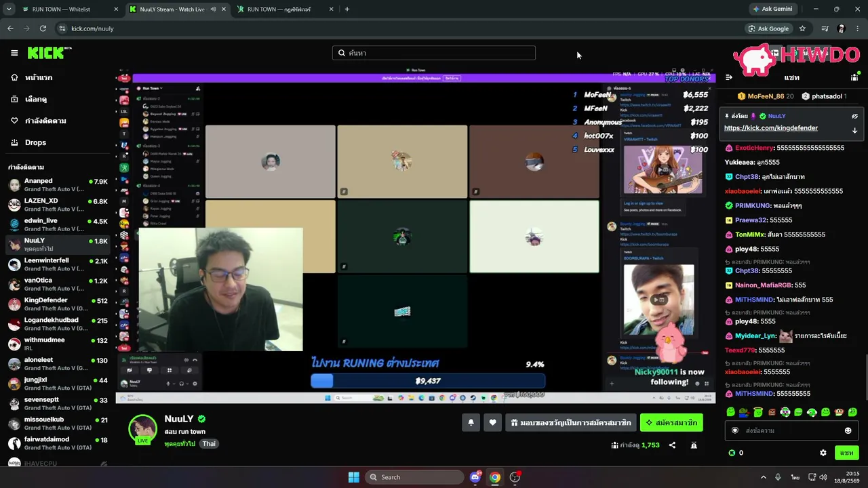
Task: Open Windows taskbar Search box
Action: (x=414, y=477)
